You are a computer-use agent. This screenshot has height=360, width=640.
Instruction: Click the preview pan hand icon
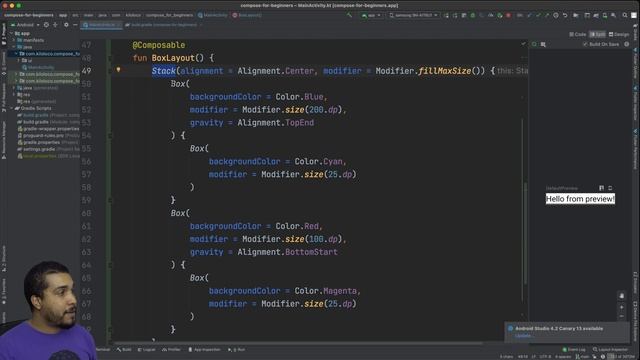coord(621,296)
